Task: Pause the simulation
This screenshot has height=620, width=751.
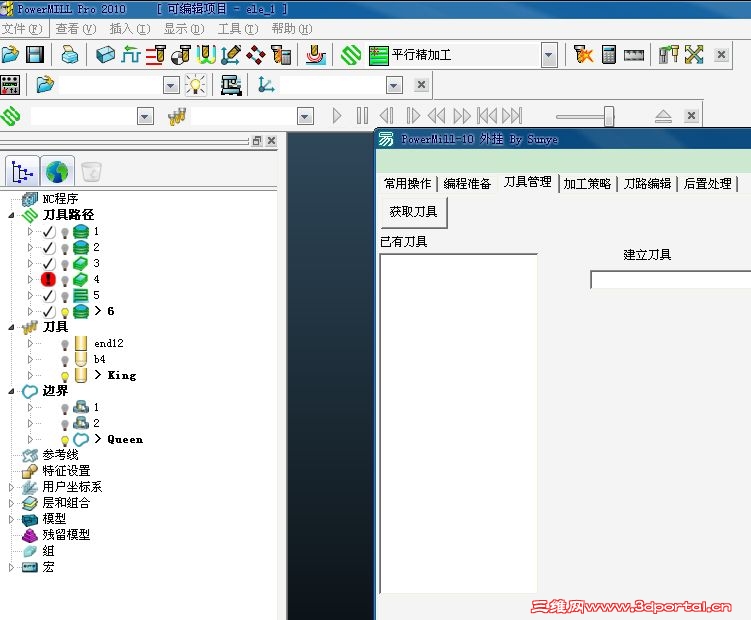Action: click(x=363, y=116)
